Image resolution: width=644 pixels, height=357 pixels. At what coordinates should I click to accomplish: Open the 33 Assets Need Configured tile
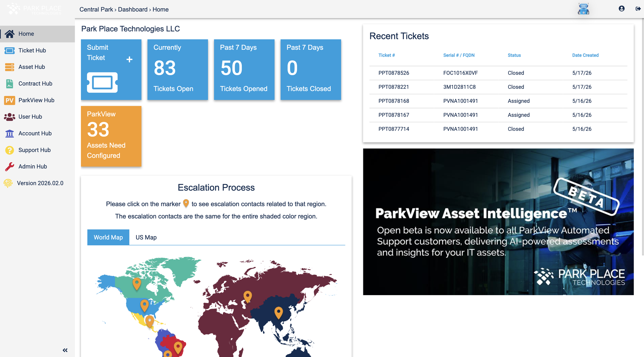pos(111,136)
